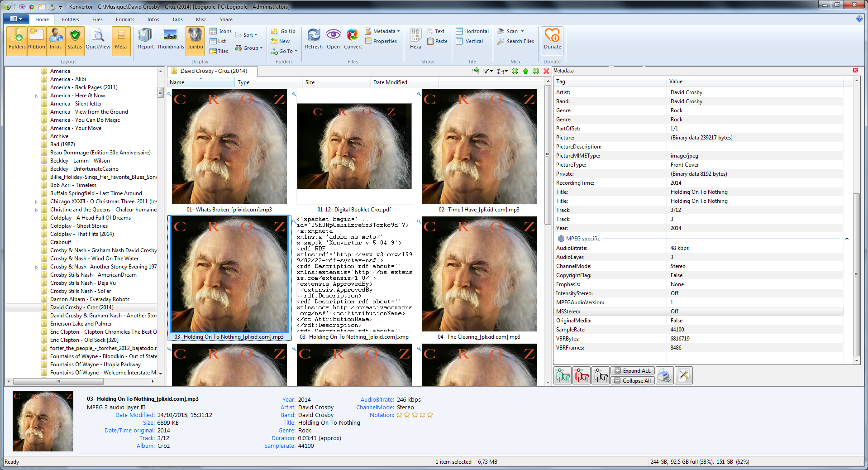Select the Thumbnails display mode

pyautogui.click(x=171, y=38)
